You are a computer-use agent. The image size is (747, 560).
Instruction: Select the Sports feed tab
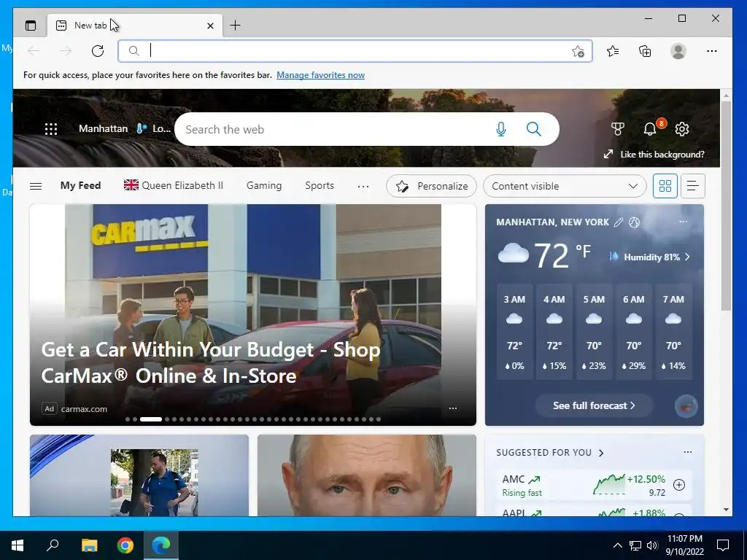[320, 186]
